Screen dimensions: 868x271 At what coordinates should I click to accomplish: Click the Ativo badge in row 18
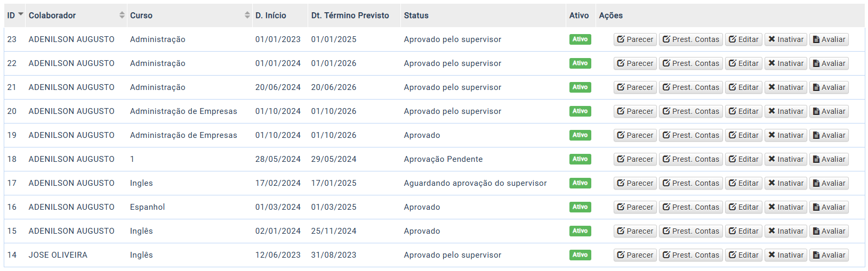tap(580, 159)
